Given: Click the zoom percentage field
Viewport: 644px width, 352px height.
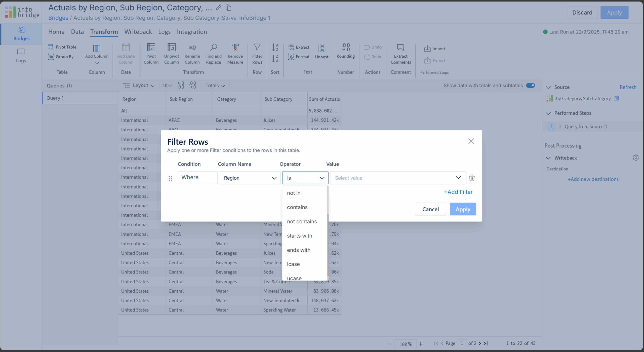Looking at the screenshot, I should coord(405,344).
